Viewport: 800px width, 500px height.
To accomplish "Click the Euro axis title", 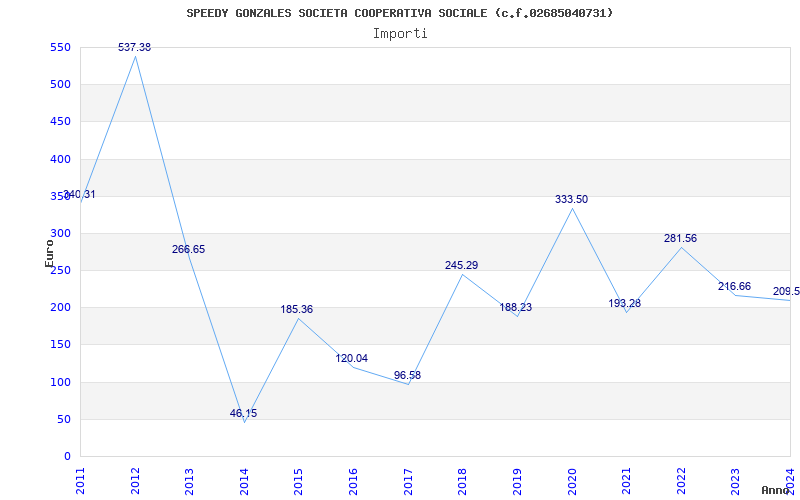I will click(49, 253).
